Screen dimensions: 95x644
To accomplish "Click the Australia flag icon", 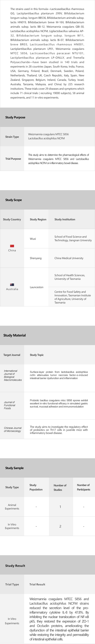I will point(12,285).
